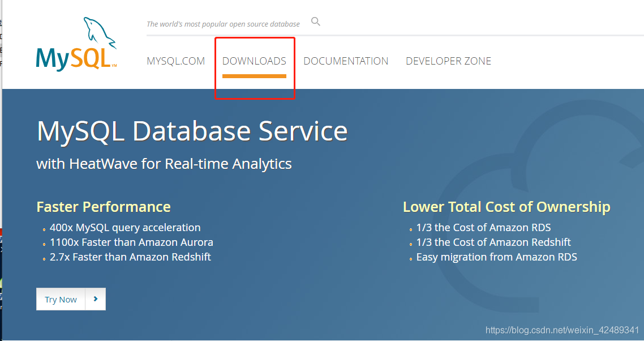644x341 pixels.
Task: Open the weixin_42489341 CSDN blog link
Action: [x=563, y=329]
